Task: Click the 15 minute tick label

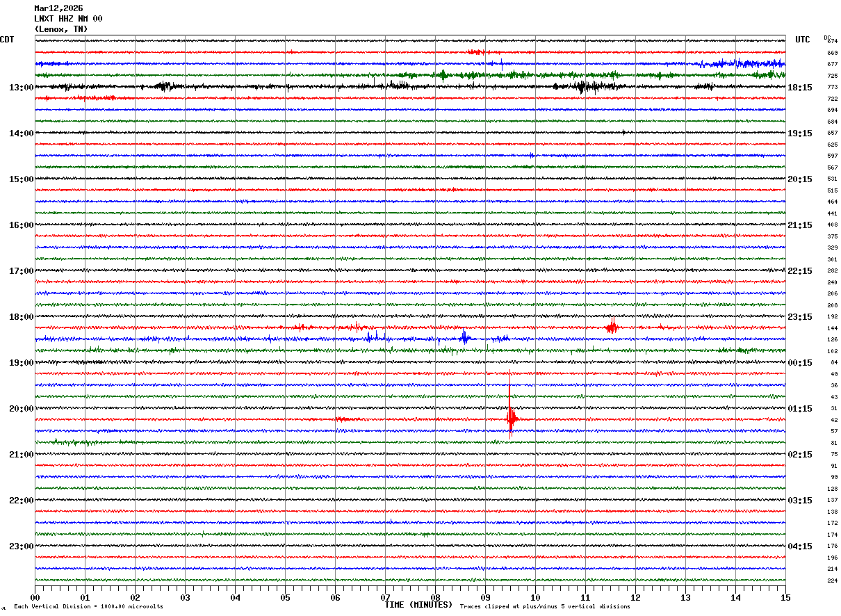Action: pos(785,597)
